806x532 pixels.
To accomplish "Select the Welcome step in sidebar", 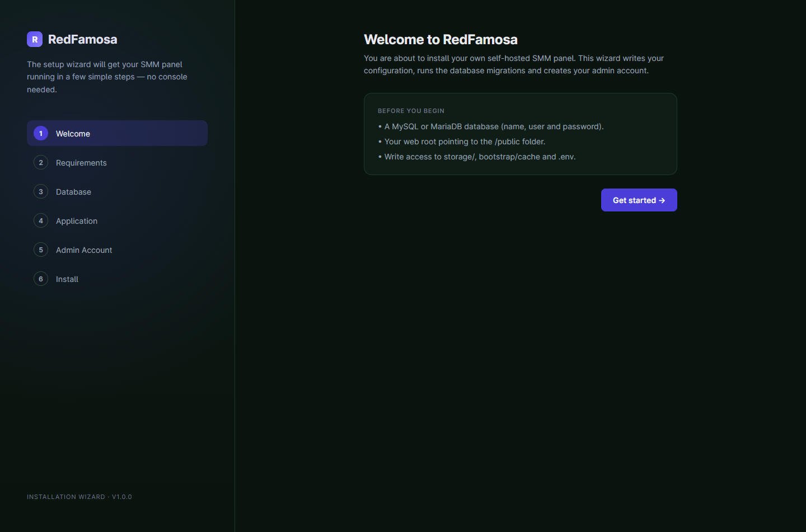I will [x=117, y=133].
